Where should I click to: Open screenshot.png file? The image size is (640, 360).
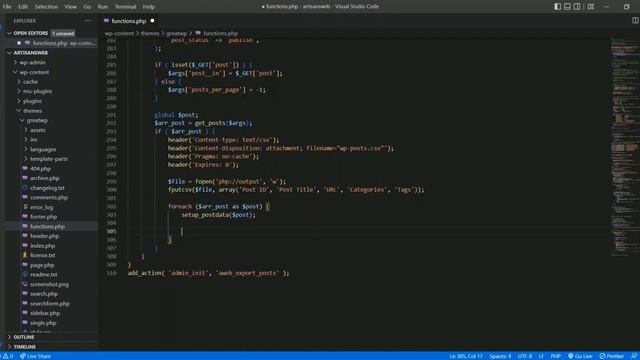[x=49, y=284]
